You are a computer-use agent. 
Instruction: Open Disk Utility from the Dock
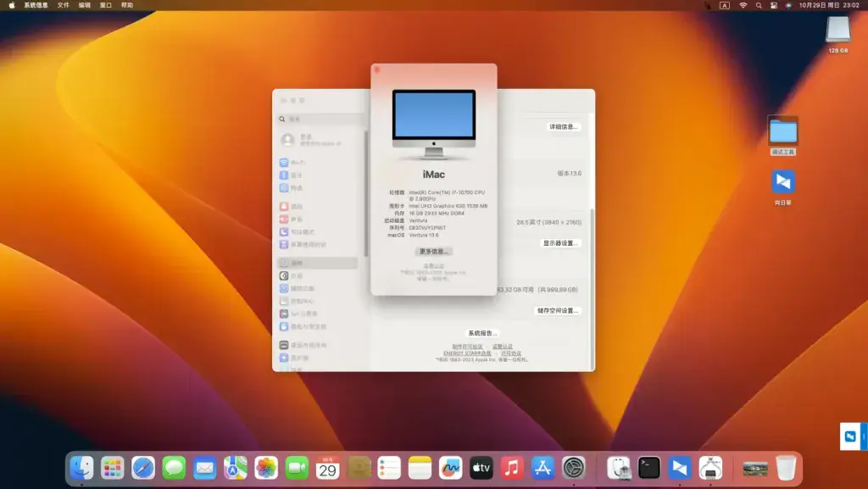(x=618, y=468)
